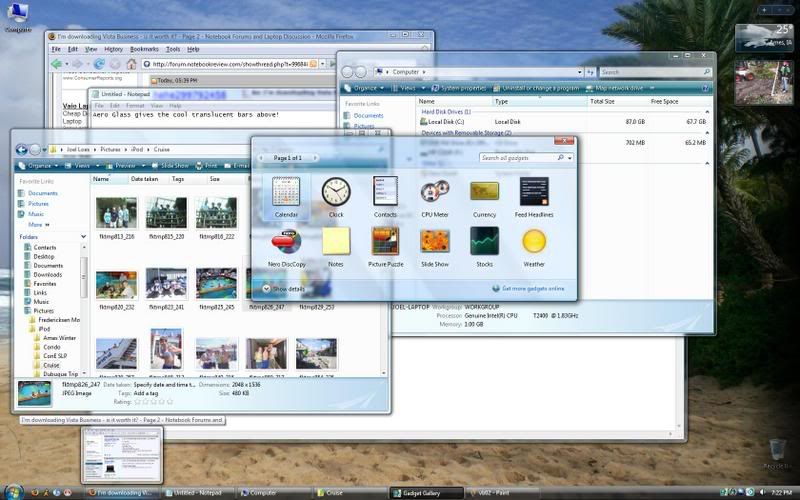Viewport: 800px width, 500px height.
Task: Click Firefox home button
Action: 131,64
